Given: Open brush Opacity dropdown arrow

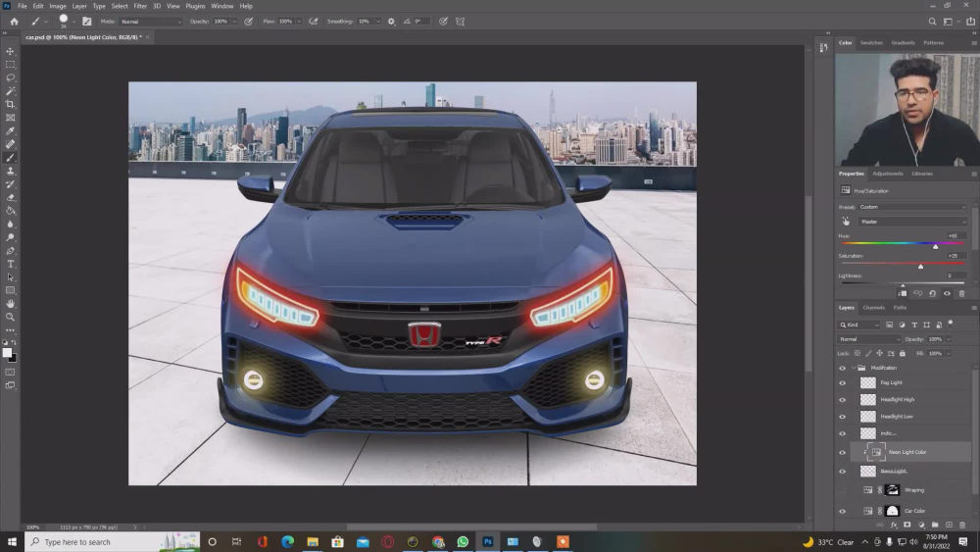Looking at the screenshot, I should coord(234,22).
